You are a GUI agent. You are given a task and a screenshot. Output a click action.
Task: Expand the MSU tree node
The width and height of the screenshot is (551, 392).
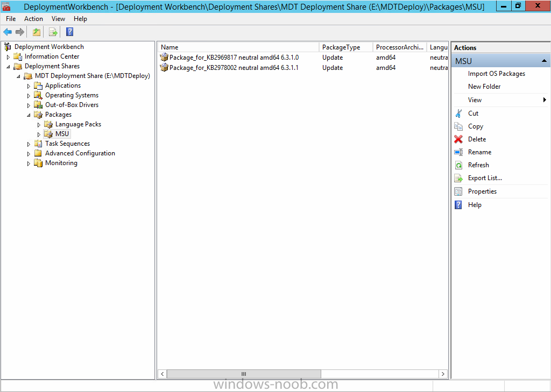(39, 134)
